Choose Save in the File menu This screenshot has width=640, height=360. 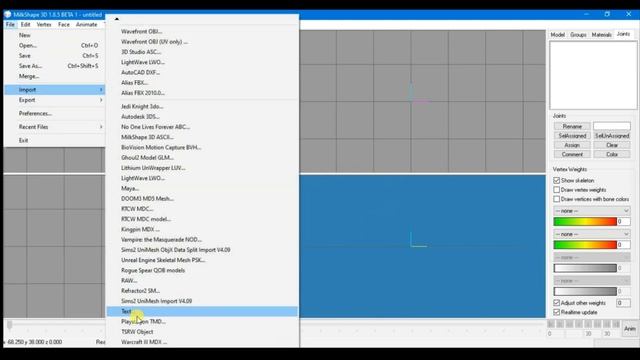pos(54,56)
